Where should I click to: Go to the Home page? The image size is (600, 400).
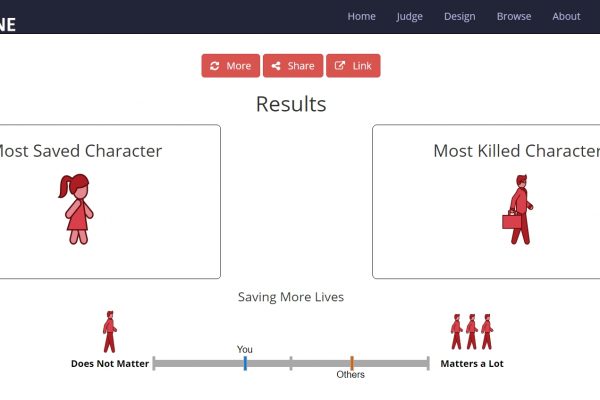point(361,16)
